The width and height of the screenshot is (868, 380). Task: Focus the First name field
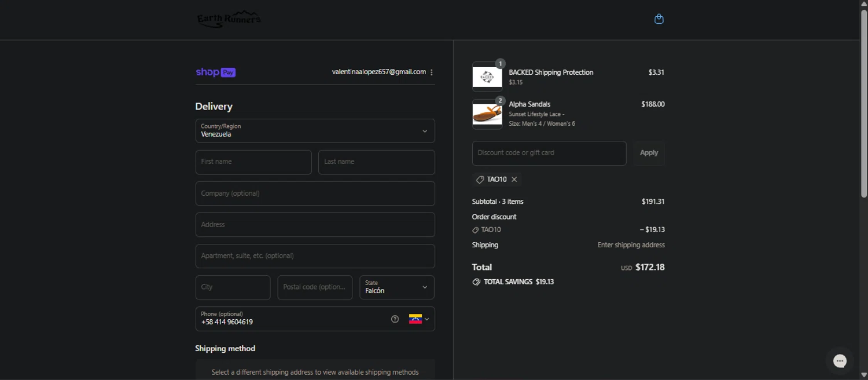click(x=253, y=162)
